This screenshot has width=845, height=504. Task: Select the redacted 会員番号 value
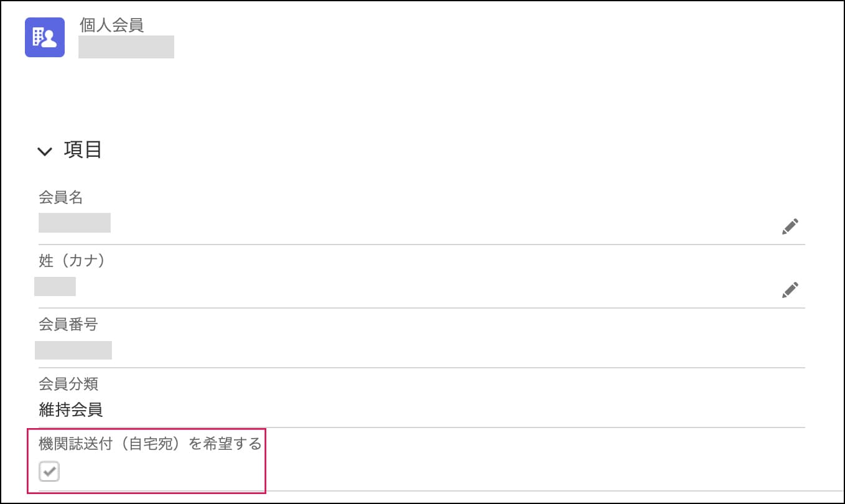pyautogui.click(x=73, y=350)
